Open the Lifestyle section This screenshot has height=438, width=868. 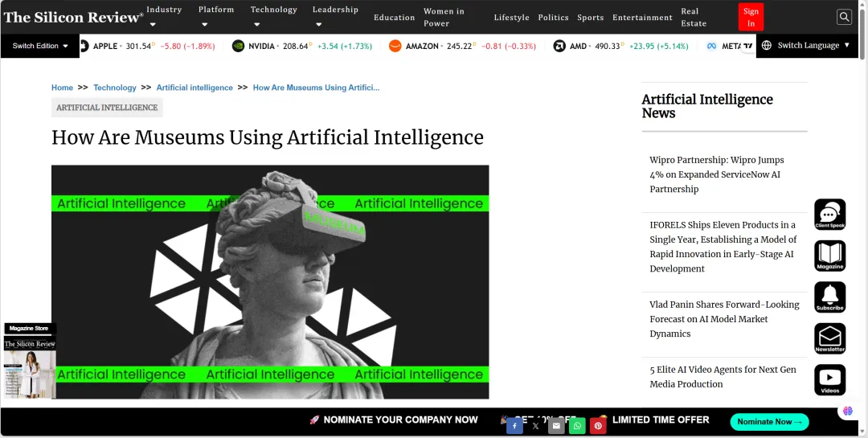click(511, 17)
